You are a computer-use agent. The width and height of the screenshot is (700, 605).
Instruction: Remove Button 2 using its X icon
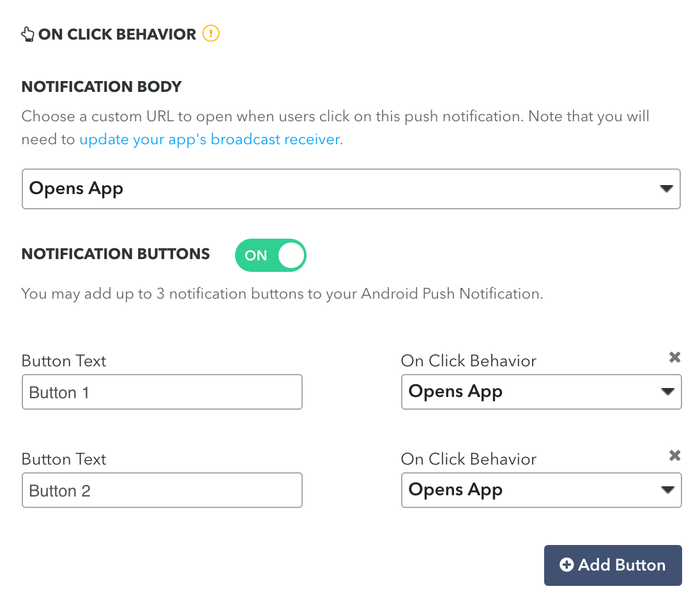(674, 455)
